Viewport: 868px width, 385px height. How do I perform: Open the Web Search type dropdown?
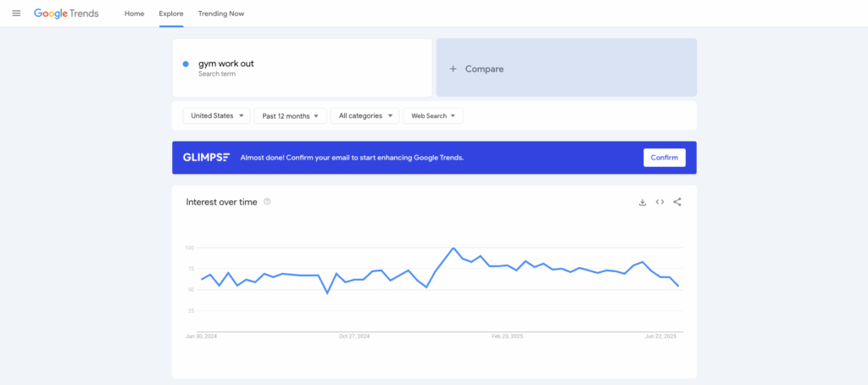(433, 115)
